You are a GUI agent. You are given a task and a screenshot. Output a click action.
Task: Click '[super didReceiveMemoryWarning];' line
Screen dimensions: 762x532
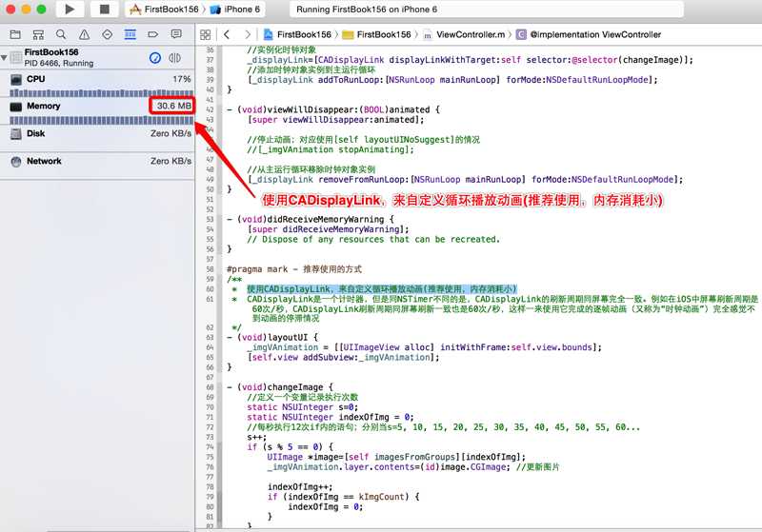click(328, 229)
